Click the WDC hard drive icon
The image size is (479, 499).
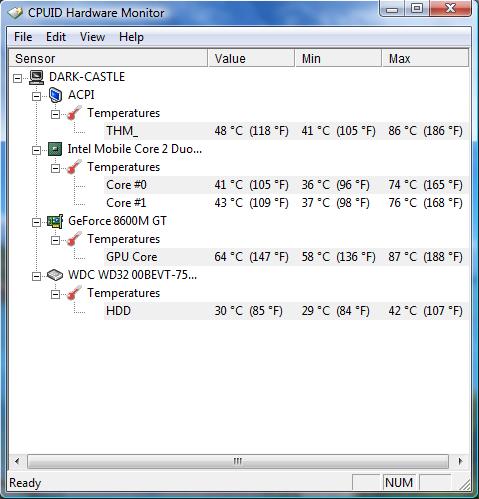click(x=55, y=275)
